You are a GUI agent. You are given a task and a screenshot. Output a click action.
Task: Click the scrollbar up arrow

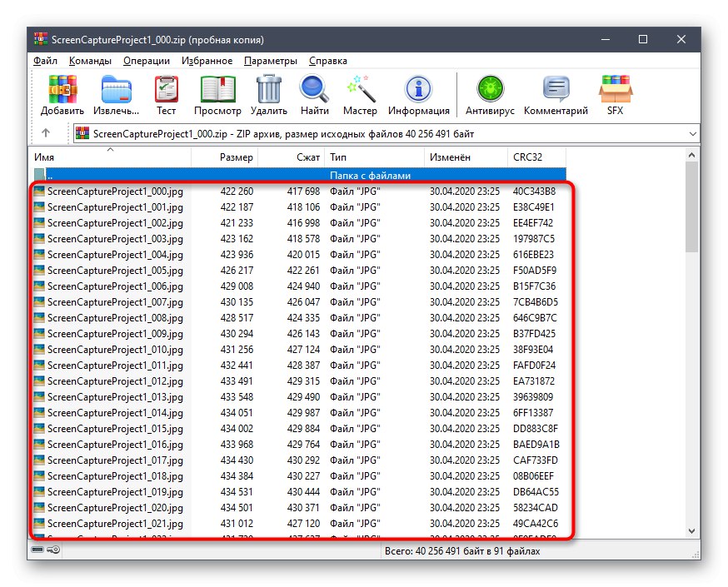tap(692, 155)
